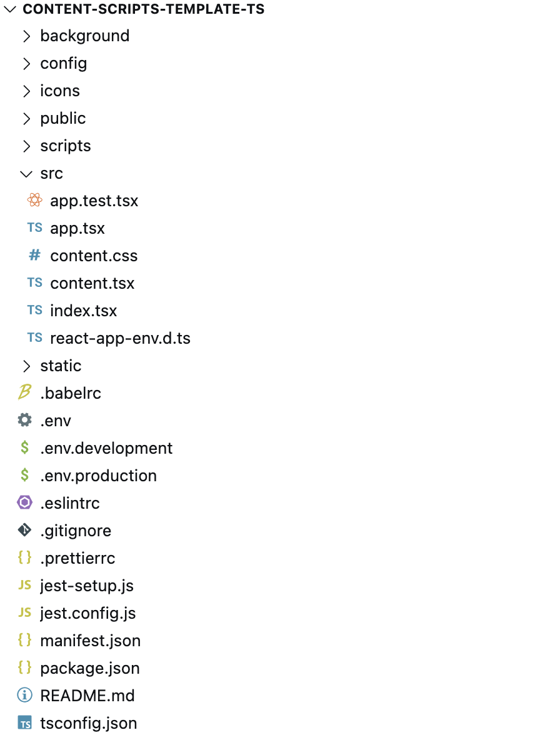Image resolution: width=560 pixels, height=735 pixels.
Task: Expand the background folder
Action: [26, 36]
